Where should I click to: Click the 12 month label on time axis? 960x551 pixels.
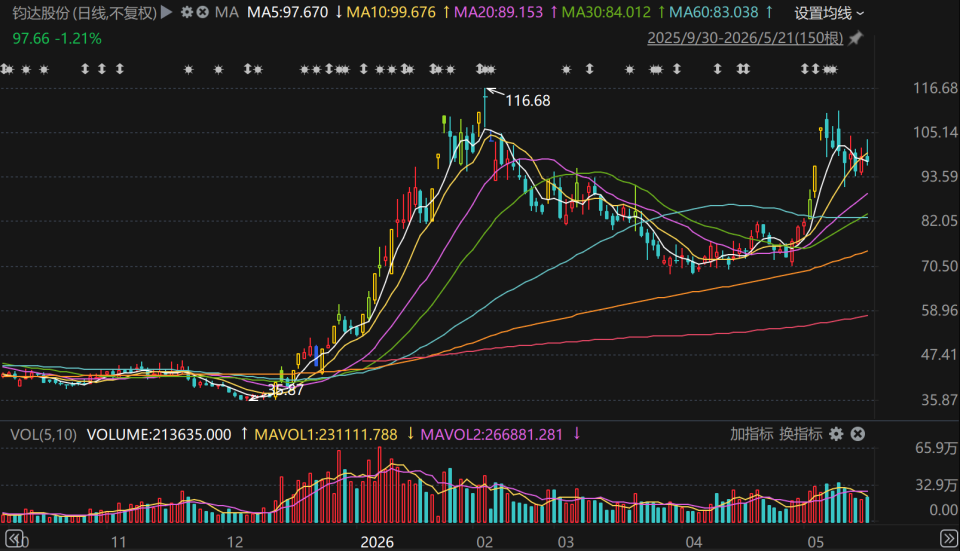[x=235, y=542]
